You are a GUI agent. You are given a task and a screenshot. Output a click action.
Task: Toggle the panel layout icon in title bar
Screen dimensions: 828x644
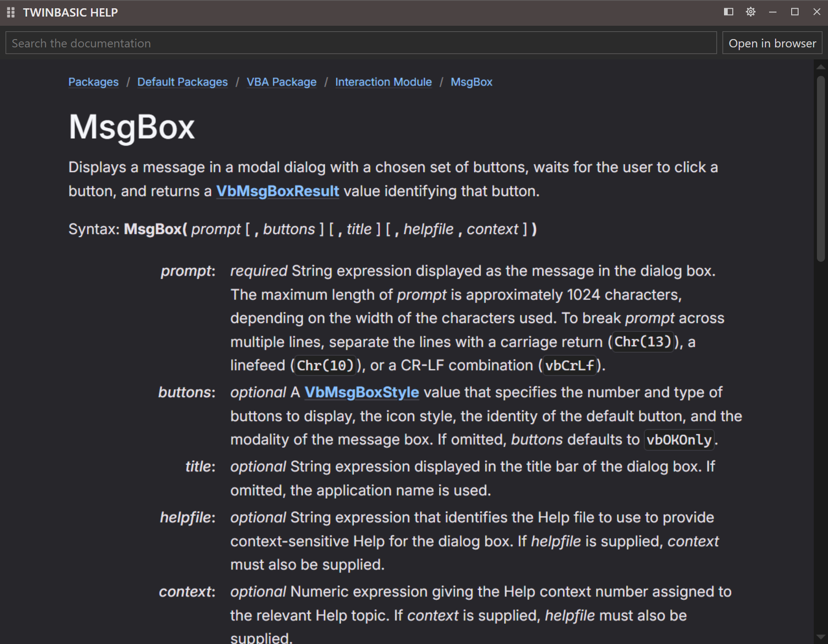coord(729,12)
